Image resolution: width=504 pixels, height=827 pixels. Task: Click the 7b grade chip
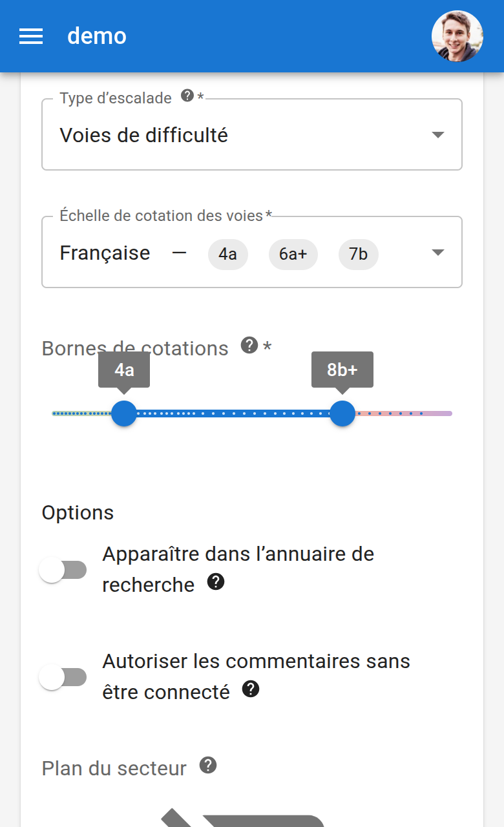(x=358, y=255)
